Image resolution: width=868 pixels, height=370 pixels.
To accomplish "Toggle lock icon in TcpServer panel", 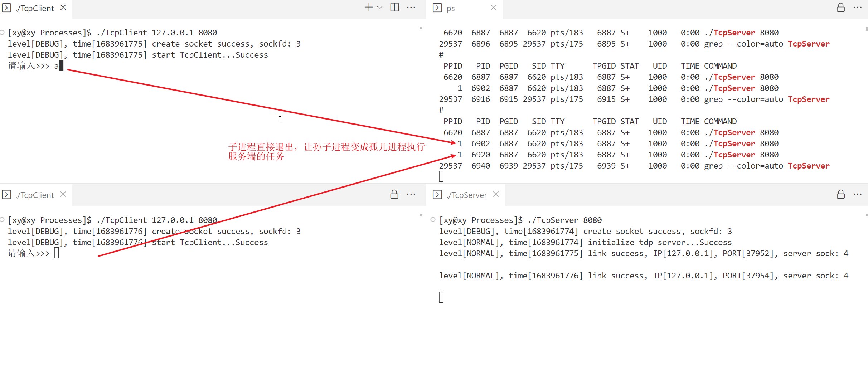I will click(x=840, y=194).
